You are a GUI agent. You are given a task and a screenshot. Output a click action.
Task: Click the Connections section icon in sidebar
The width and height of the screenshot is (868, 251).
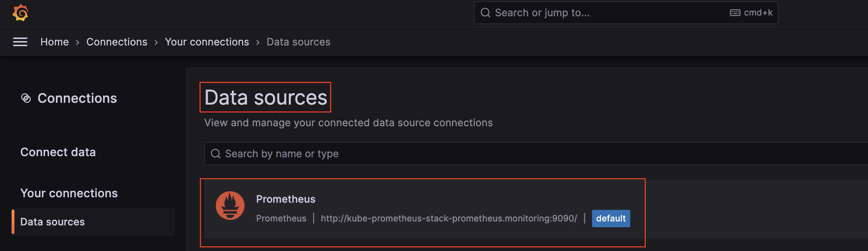tap(26, 98)
